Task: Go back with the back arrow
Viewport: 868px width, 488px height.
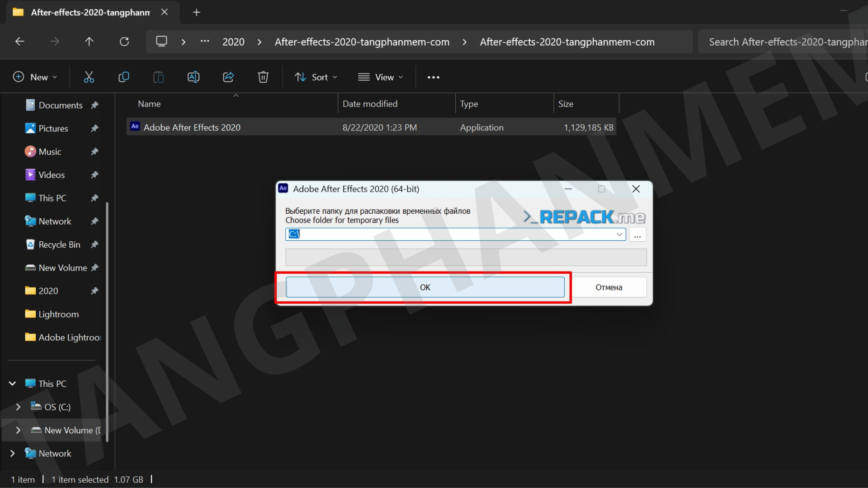Action: coord(20,42)
